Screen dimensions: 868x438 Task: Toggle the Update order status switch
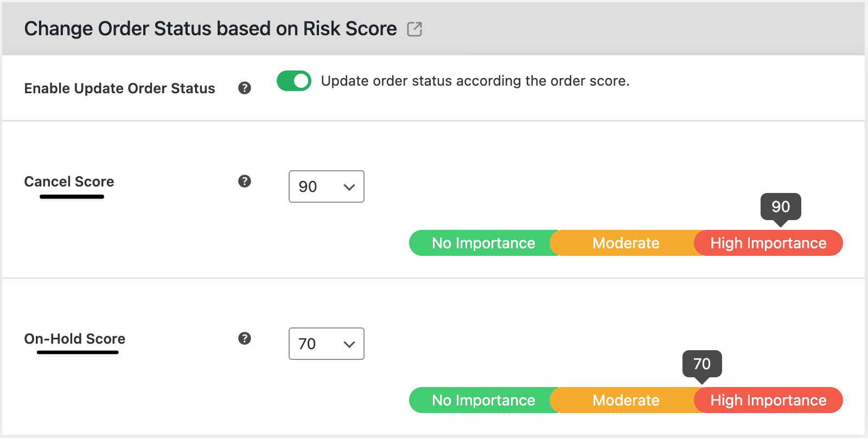coord(294,81)
